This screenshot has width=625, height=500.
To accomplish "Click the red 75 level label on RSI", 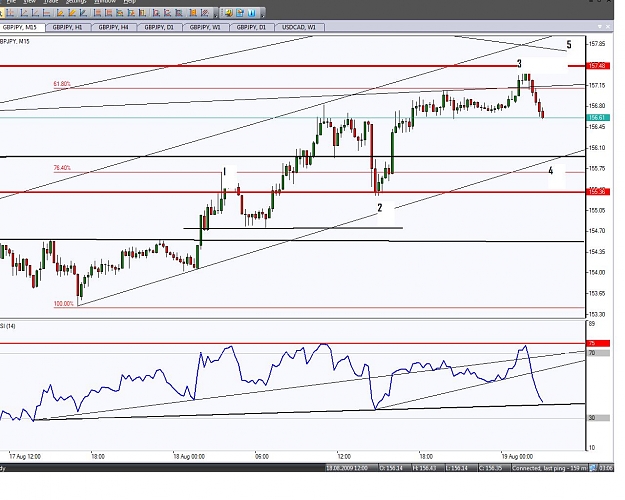I will (598, 343).
